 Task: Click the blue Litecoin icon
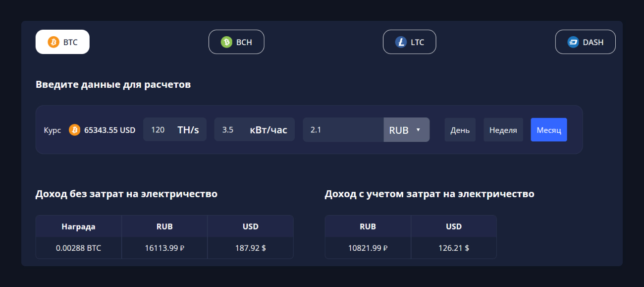(x=400, y=42)
